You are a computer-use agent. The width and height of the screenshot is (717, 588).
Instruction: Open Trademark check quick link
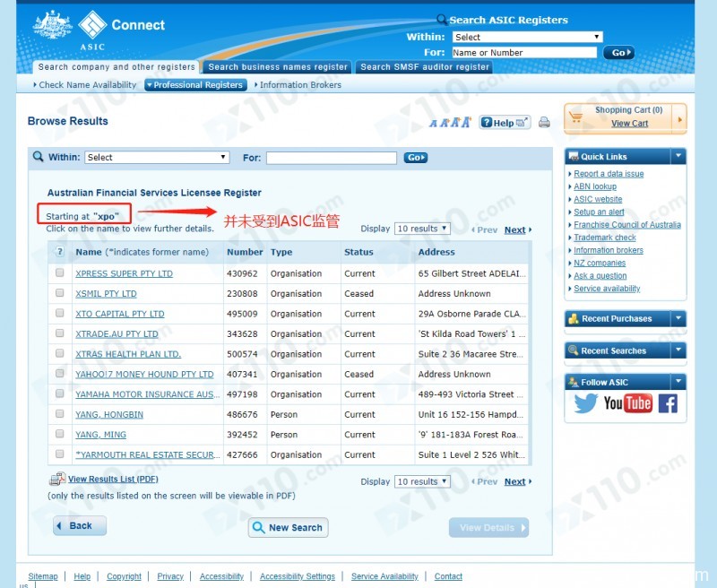click(604, 238)
